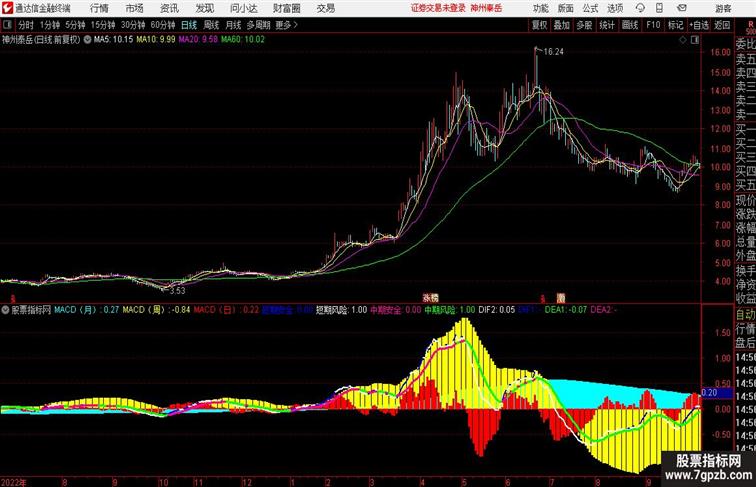Click the 画线 drawing tools button

pyautogui.click(x=630, y=25)
